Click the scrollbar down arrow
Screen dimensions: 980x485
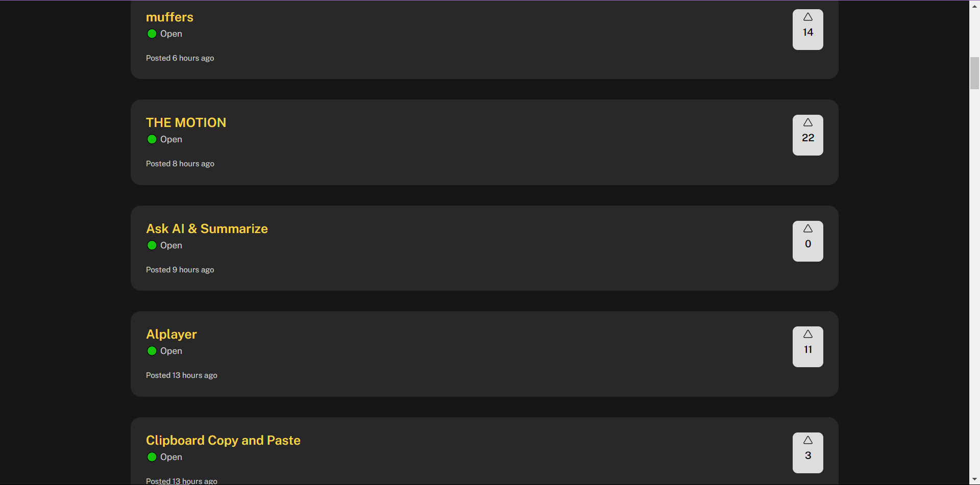pyautogui.click(x=974, y=480)
